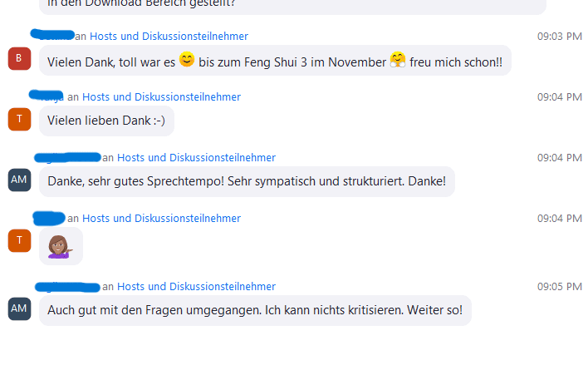Click the orange T avatar beside 'Vielen lieben Dank'

(19, 120)
